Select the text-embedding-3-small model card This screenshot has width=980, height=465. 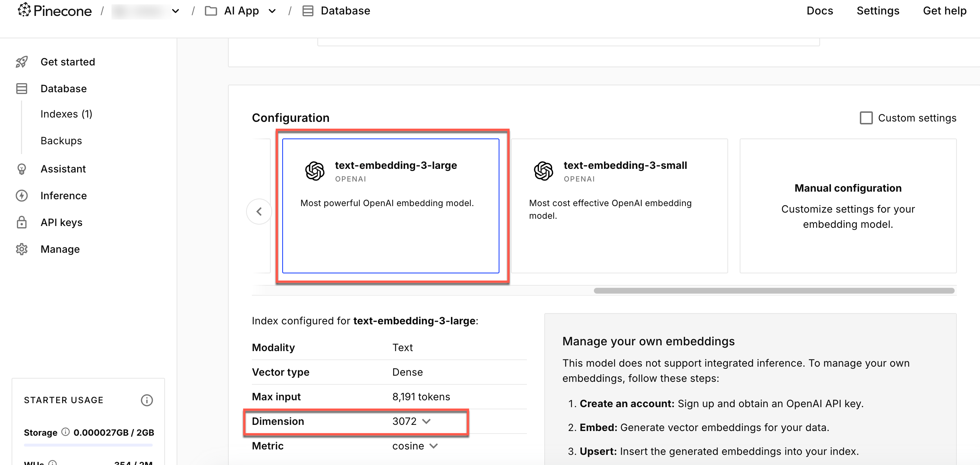point(619,206)
